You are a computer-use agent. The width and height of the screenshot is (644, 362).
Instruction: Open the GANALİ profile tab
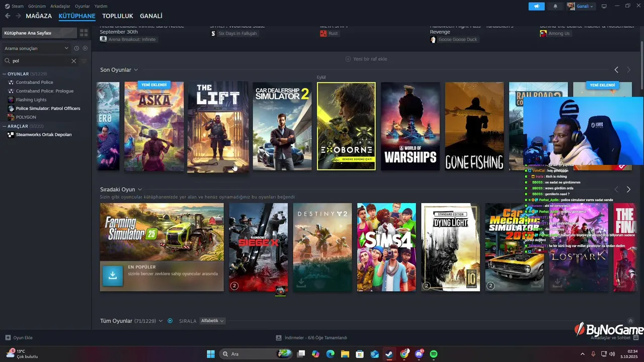pos(151,16)
